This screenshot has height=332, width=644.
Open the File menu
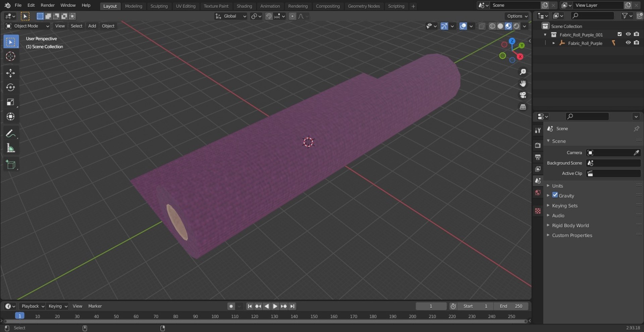coord(18,5)
